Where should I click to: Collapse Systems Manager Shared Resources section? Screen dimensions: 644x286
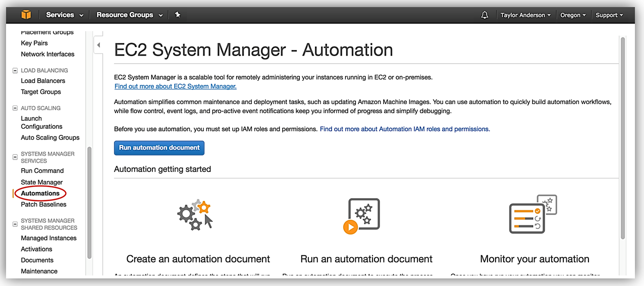15,224
